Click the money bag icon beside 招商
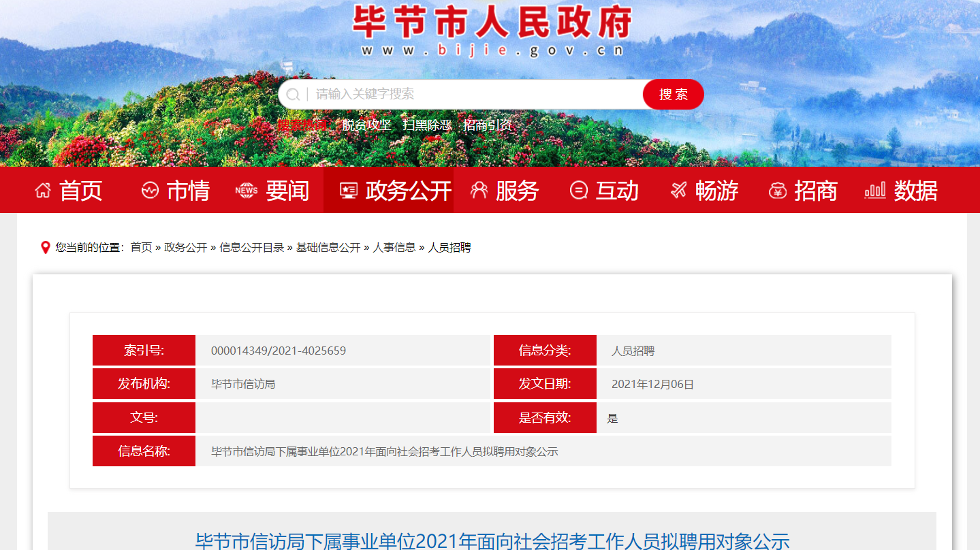Viewport: 980px width, 550px height. coord(777,191)
